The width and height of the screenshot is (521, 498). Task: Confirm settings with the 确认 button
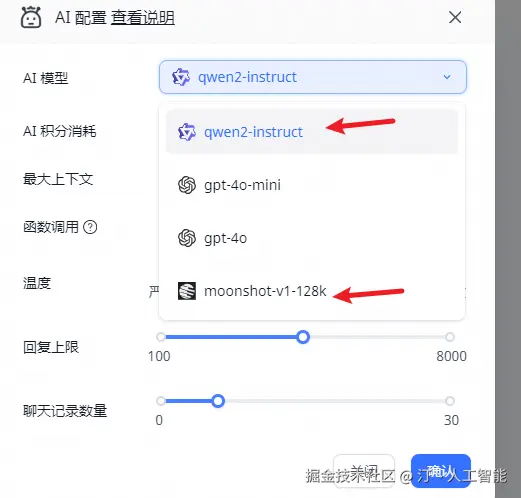pos(441,471)
